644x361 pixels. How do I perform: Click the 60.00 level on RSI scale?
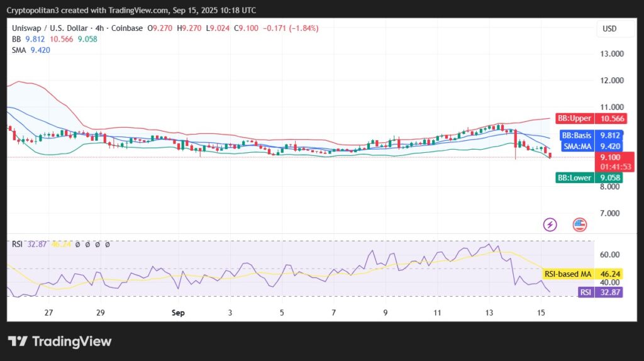(x=609, y=255)
